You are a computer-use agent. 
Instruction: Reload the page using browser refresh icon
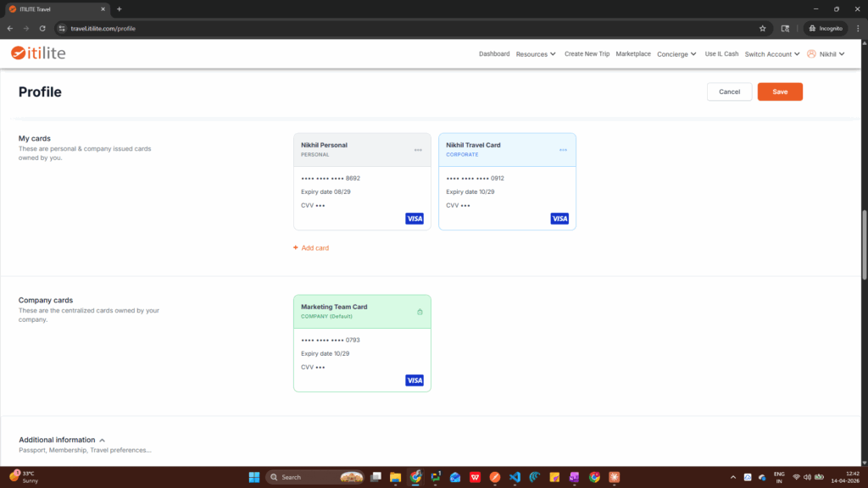(x=42, y=28)
